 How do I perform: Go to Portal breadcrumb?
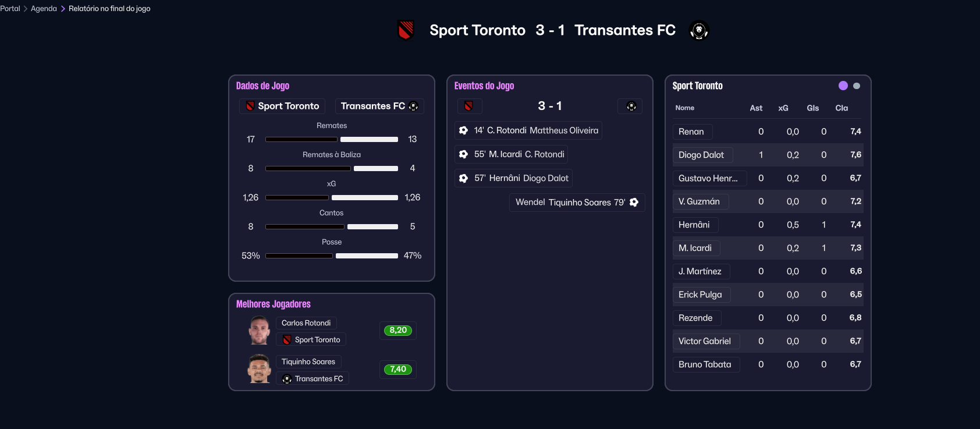tap(10, 9)
